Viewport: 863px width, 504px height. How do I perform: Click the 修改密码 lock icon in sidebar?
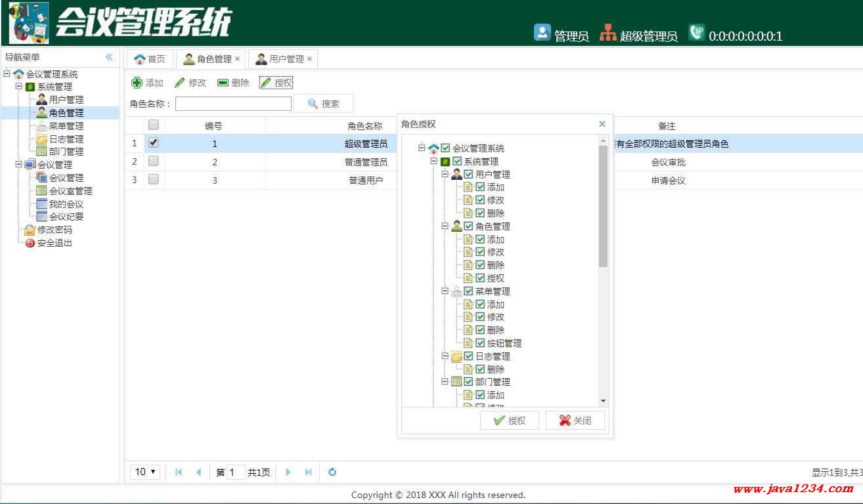tap(30, 230)
